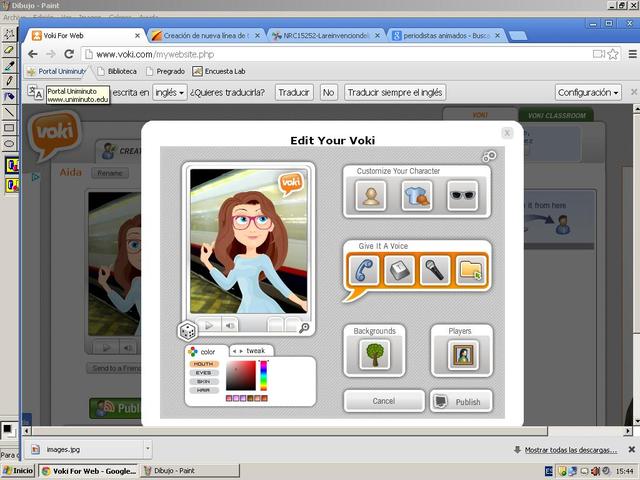The image size is (640, 480).
Task: Open Biblioteca bookmark
Action: (117, 71)
